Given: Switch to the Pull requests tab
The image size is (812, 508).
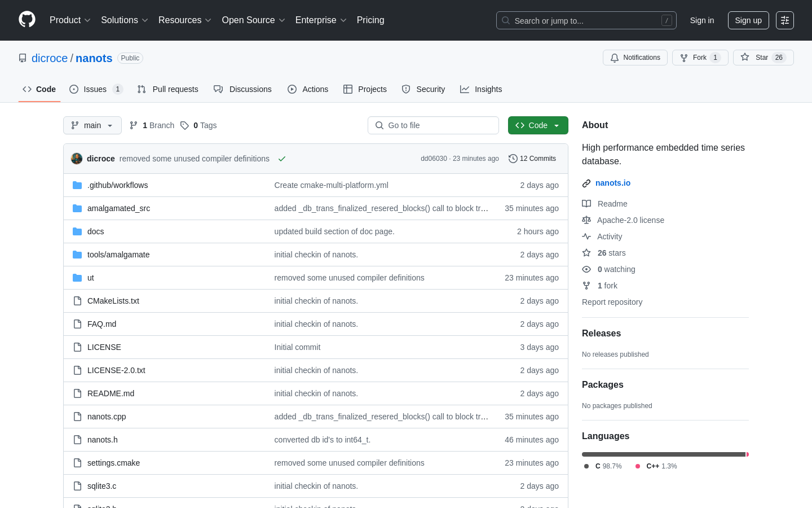Looking at the screenshot, I should pos(168,89).
